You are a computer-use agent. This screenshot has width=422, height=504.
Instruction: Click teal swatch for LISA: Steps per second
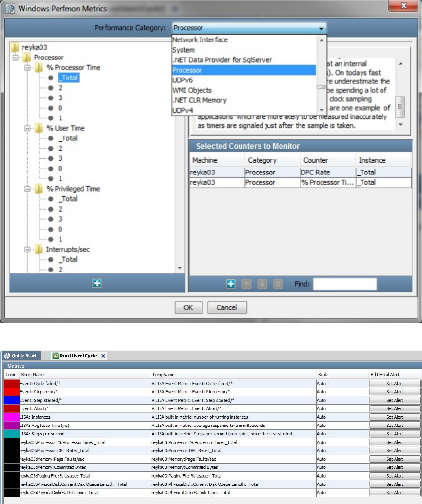(x=12, y=434)
